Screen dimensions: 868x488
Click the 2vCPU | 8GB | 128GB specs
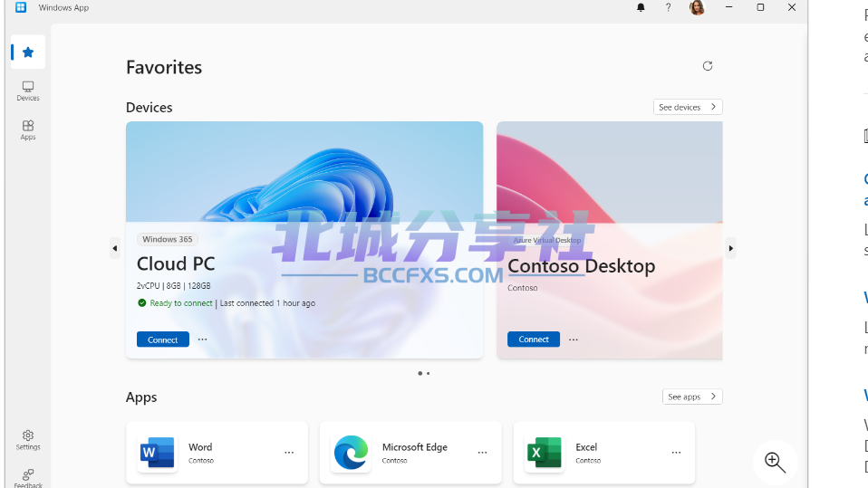tap(173, 286)
